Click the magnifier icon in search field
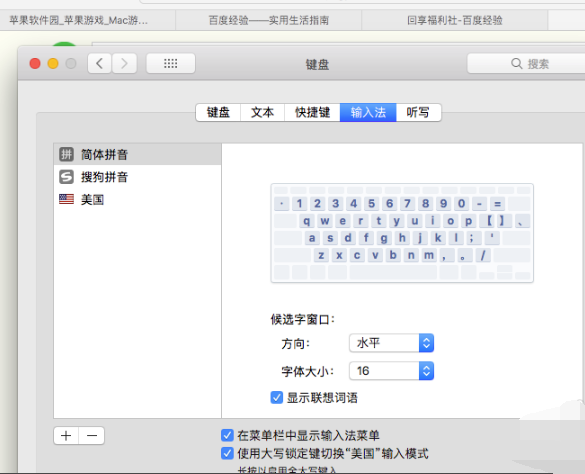This screenshot has width=585, height=474. tap(516, 63)
